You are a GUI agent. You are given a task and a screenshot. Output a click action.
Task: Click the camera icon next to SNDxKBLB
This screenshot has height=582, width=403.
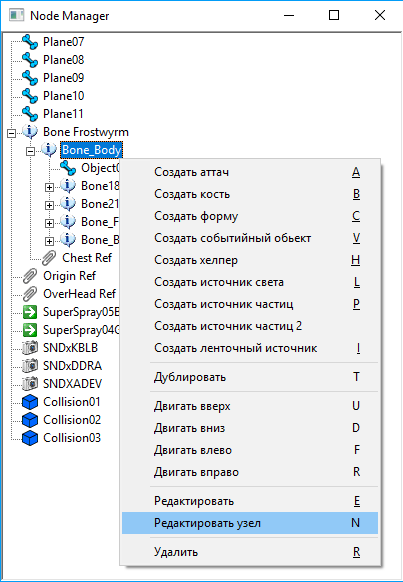[x=30, y=348]
